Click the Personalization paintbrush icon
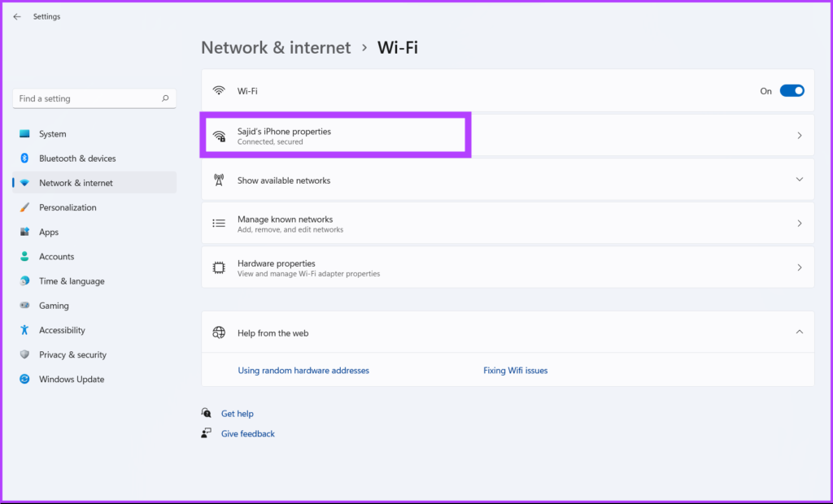The height and width of the screenshot is (504, 833). click(24, 207)
